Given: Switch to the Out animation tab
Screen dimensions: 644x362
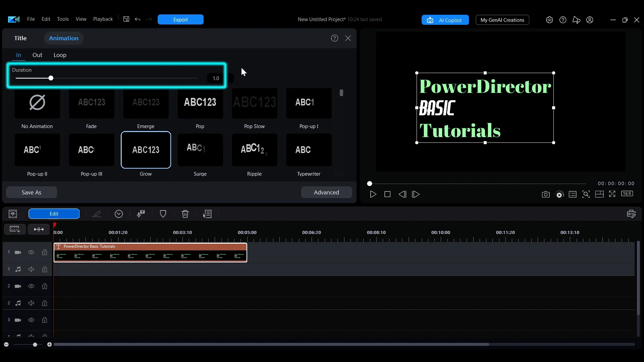Looking at the screenshot, I should pyautogui.click(x=37, y=55).
